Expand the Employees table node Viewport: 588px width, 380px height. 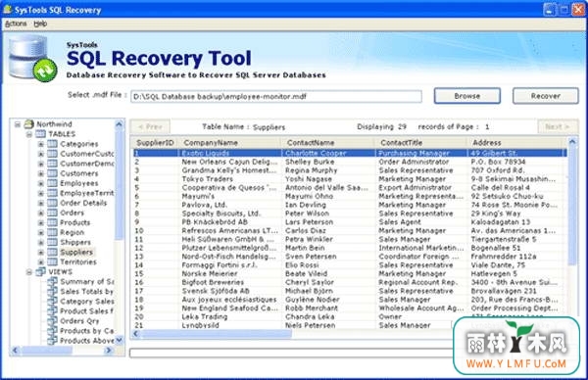click(x=41, y=183)
